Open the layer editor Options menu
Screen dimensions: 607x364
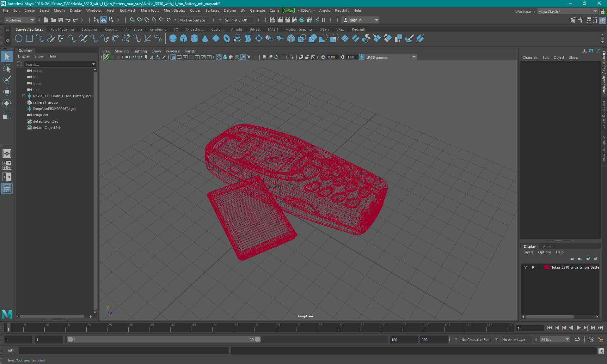click(x=544, y=252)
